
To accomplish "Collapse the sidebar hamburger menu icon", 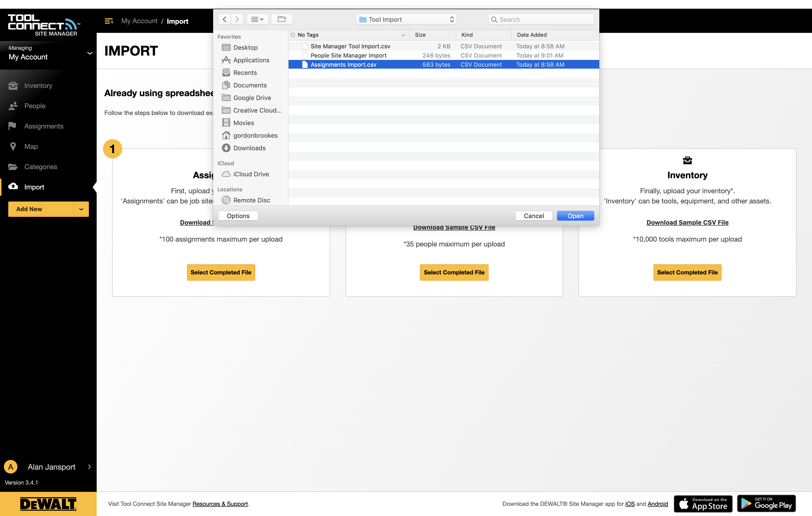I will 108,21.
